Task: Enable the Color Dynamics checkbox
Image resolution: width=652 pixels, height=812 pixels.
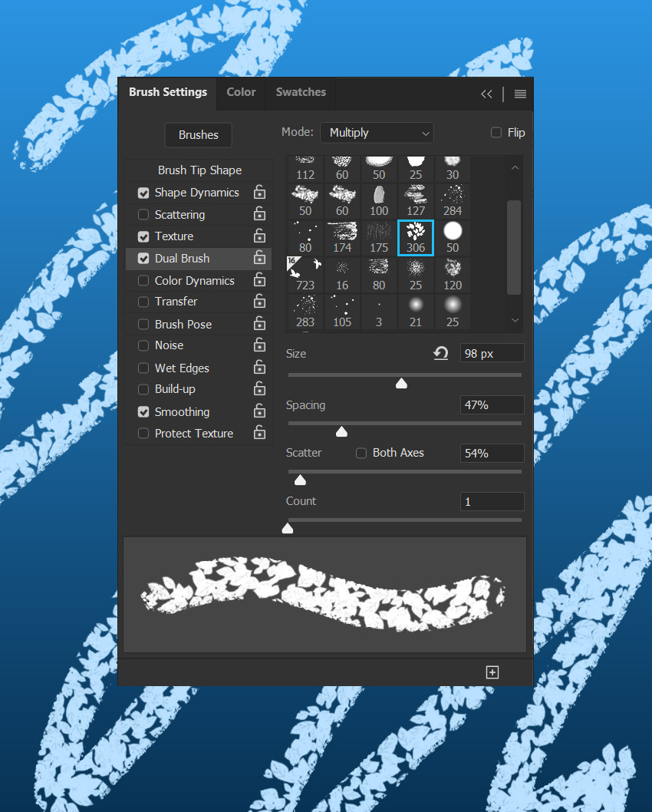Action: click(x=143, y=280)
